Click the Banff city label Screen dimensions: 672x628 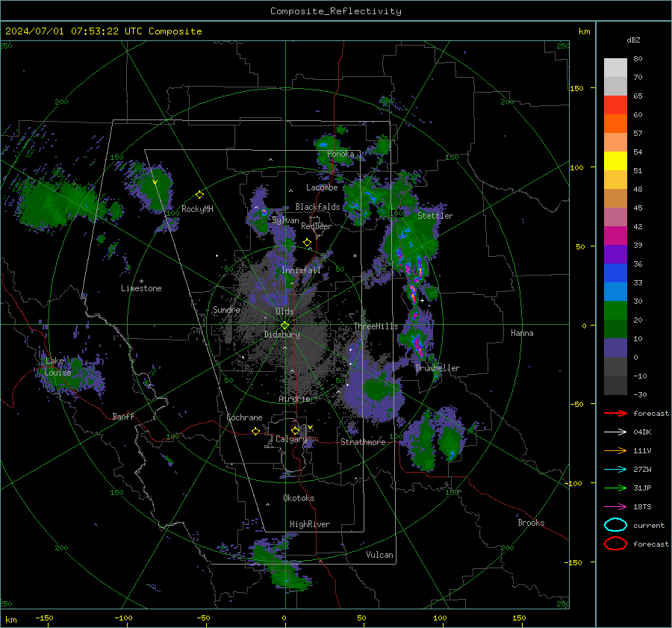coord(123,416)
